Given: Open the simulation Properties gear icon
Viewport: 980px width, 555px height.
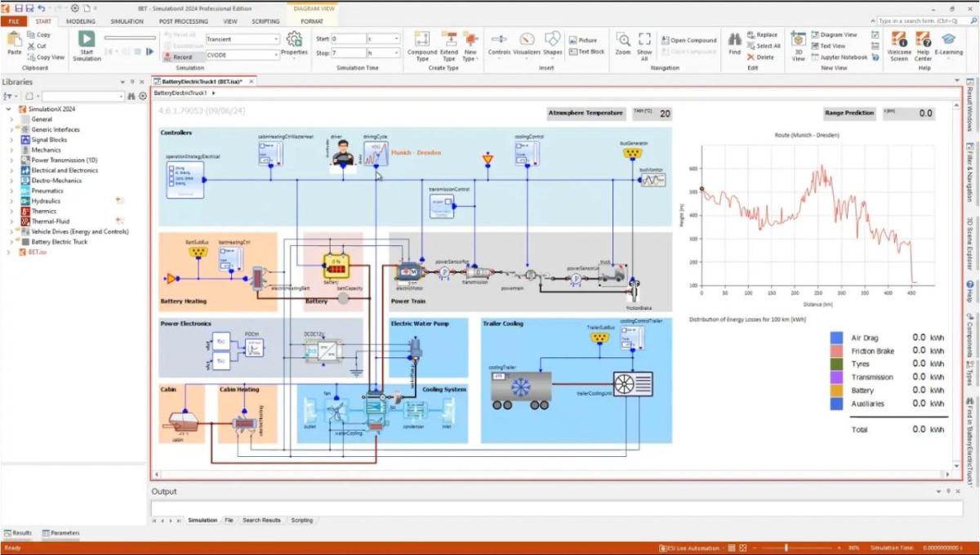Looking at the screenshot, I should (x=294, y=39).
